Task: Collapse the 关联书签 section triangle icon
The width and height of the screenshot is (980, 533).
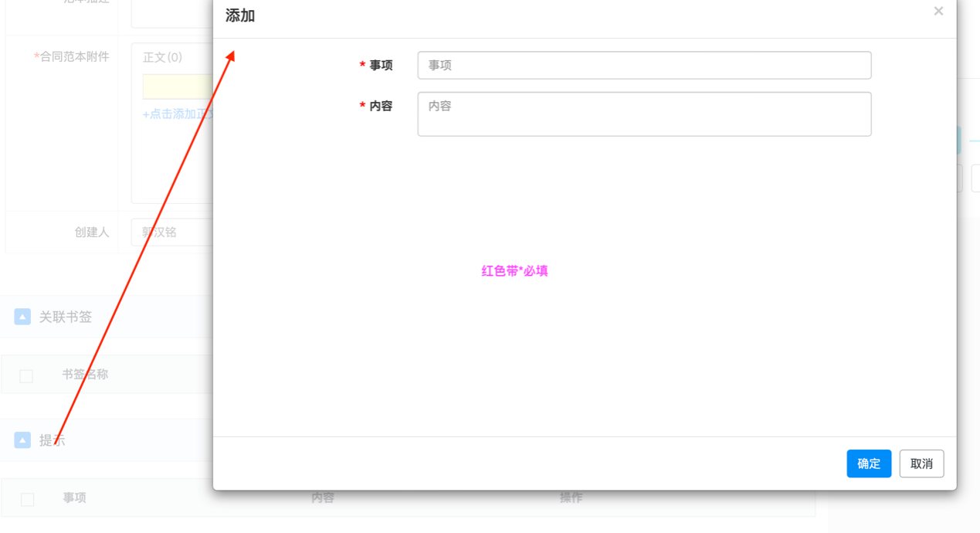Action: coord(22,316)
